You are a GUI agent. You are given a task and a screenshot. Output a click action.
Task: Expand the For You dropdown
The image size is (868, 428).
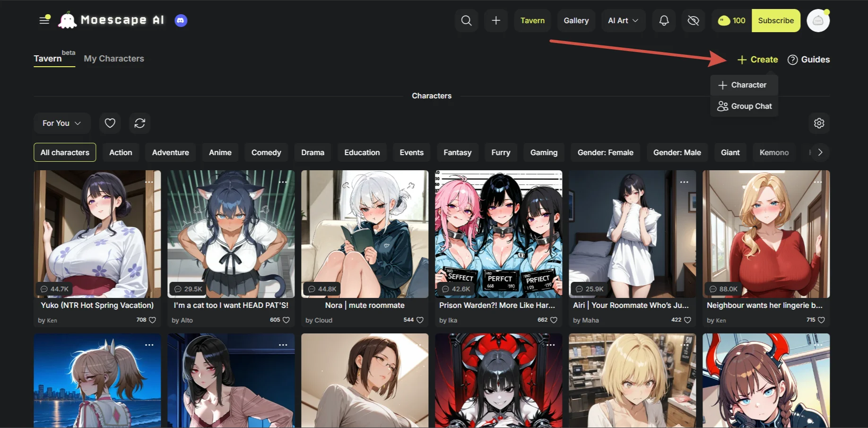click(x=62, y=123)
